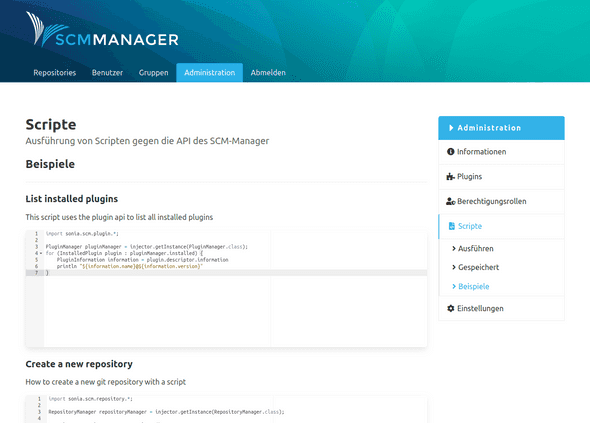Click the 'Scripte' page title
The width and height of the screenshot is (590, 423).
pyautogui.click(x=51, y=125)
